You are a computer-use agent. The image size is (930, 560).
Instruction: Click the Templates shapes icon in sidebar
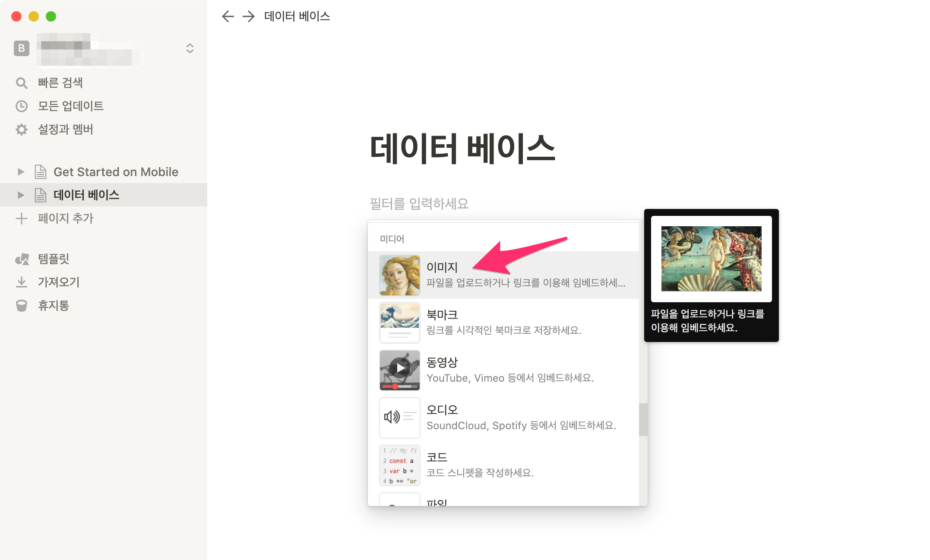pos(22,259)
